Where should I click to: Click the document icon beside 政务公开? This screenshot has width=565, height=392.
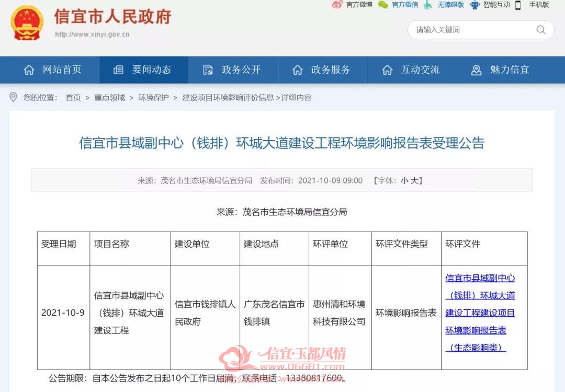(x=208, y=70)
